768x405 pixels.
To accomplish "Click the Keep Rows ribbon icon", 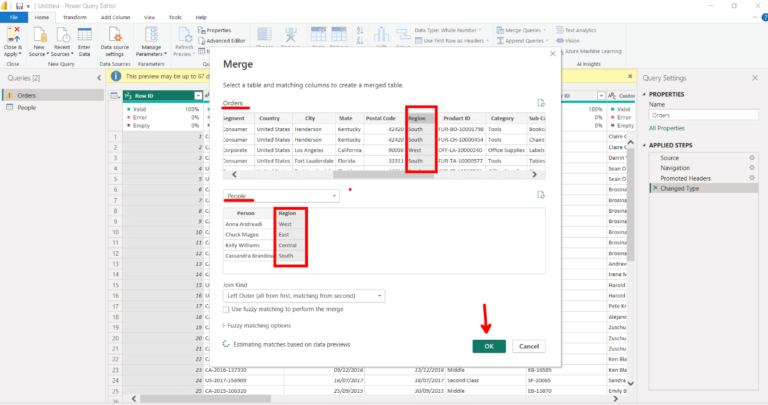I will coord(318,35).
